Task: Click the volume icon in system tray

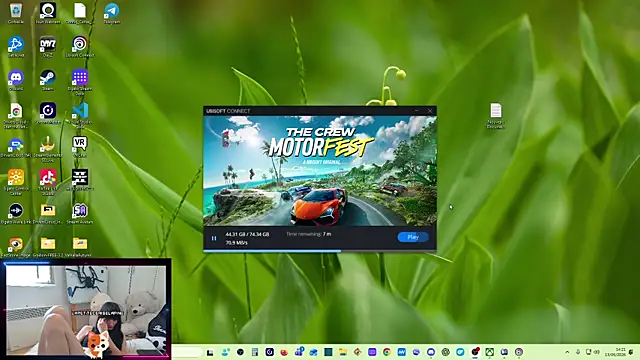Action: (597, 352)
